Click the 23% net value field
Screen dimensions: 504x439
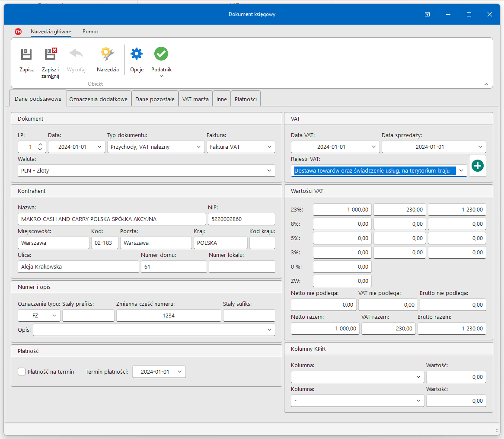pos(342,210)
